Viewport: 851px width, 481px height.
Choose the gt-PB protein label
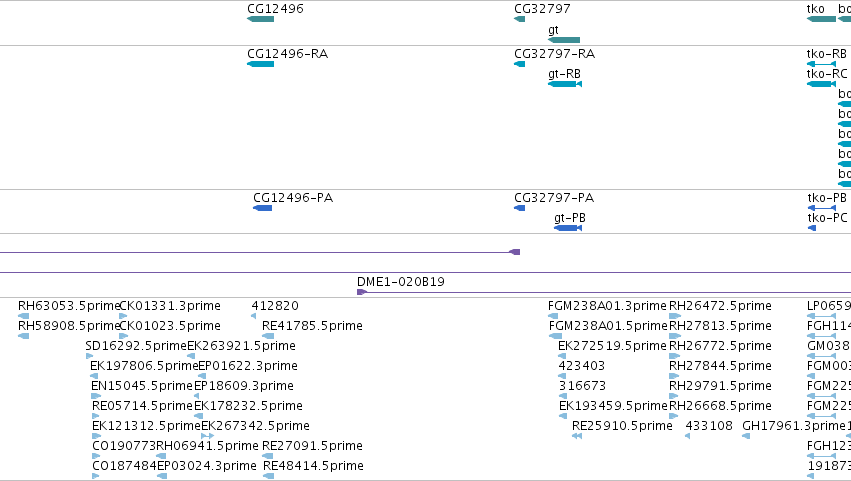(x=570, y=218)
